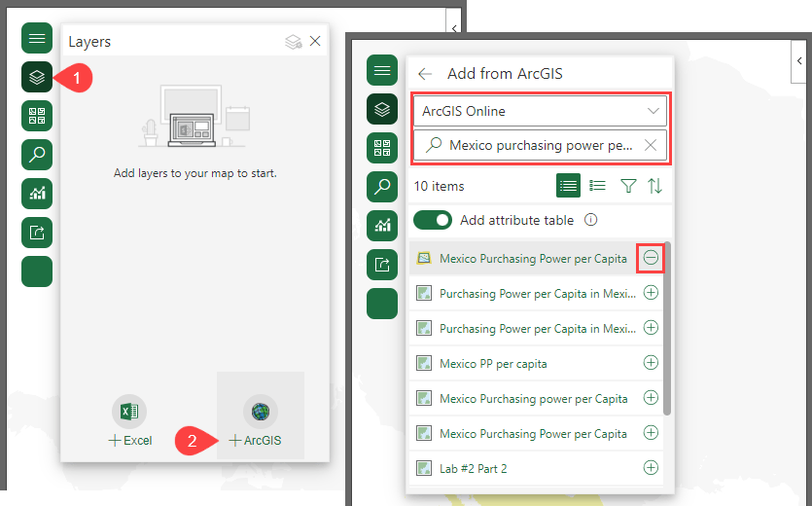Image resolution: width=812 pixels, height=506 pixels.
Task: Open the sort order options
Action: tap(654, 186)
